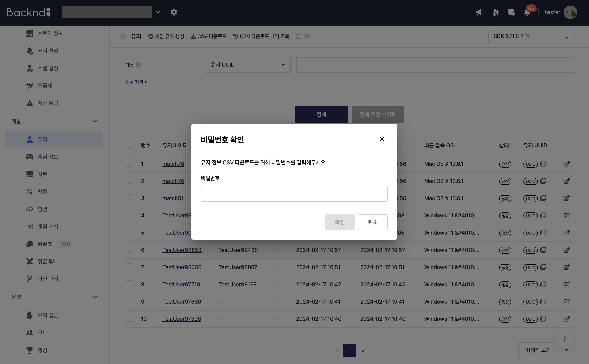Screen dimensions: 589x364
Task: Open the settings gear in header
Action: pos(174,12)
